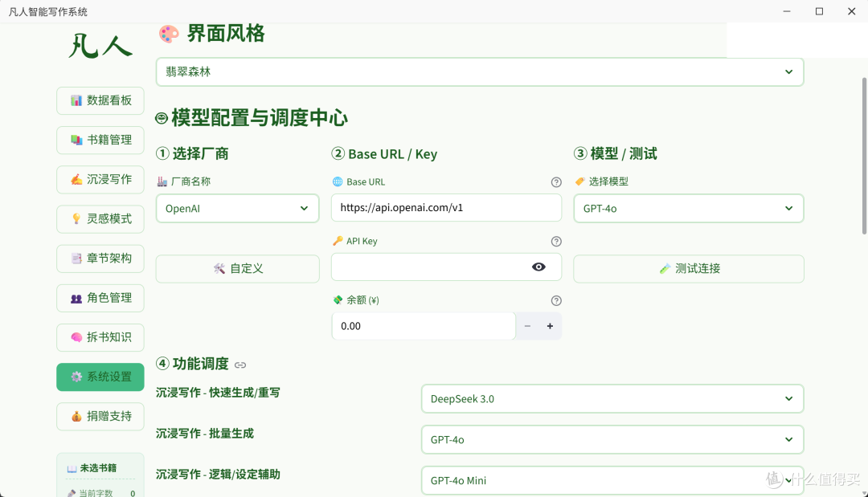Open 拆书知识 page
The width and height of the screenshot is (868, 497).
(x=100, y=337)
